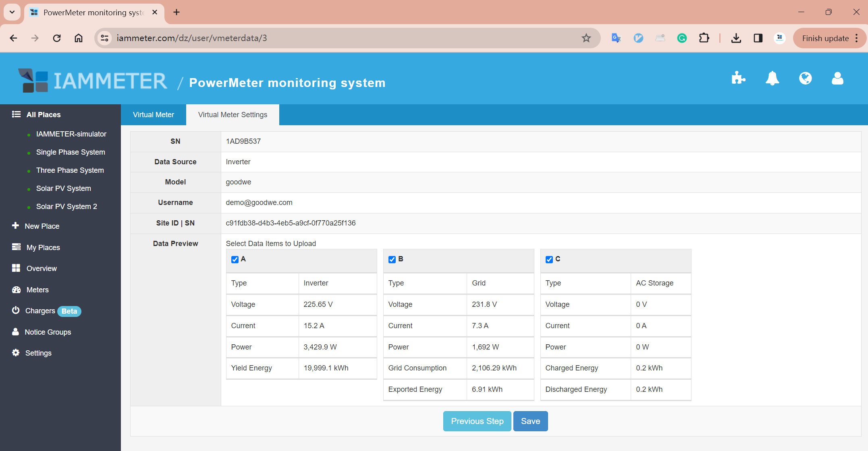Click the Save button
This screenshot has width=868, height=451.
530,421
